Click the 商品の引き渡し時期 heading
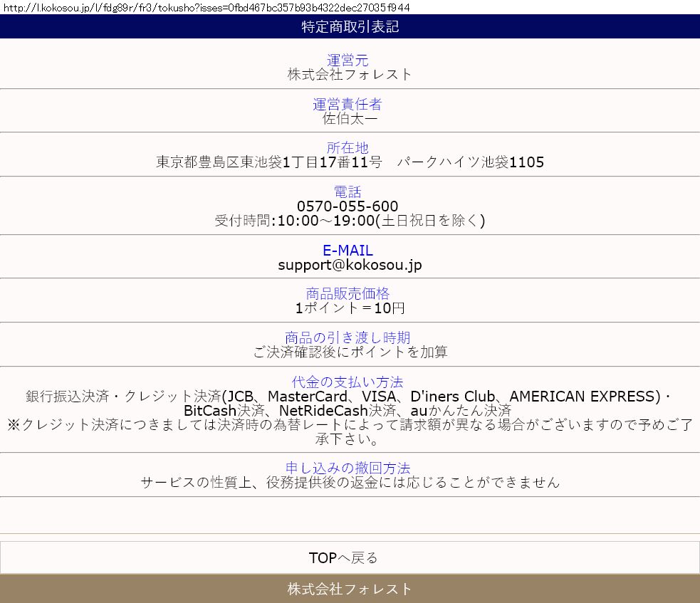 coord(348,338)
